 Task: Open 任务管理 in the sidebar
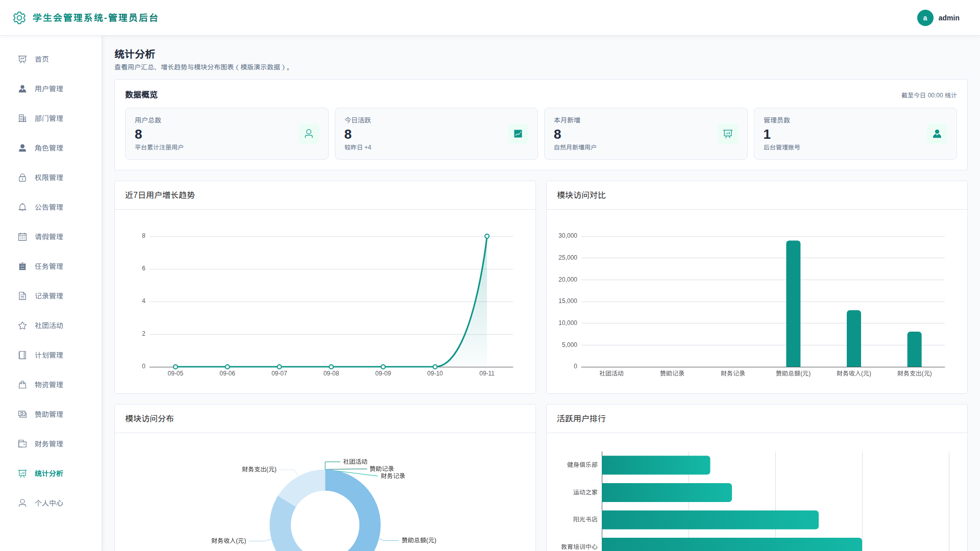pos(51,266)
